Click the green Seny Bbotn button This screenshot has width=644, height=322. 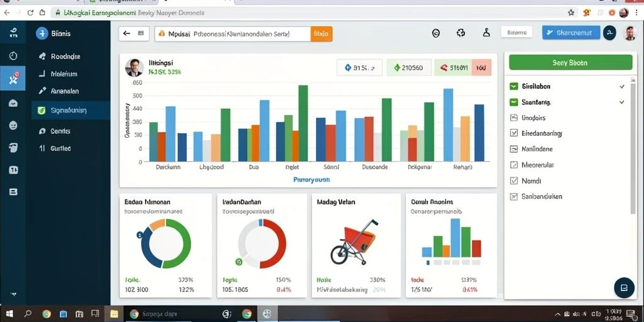click(570, 62)
